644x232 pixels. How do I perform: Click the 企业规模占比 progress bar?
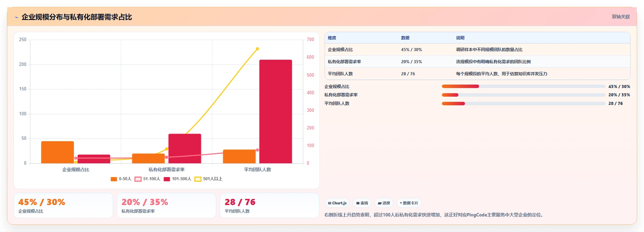(x=524, y=86)
